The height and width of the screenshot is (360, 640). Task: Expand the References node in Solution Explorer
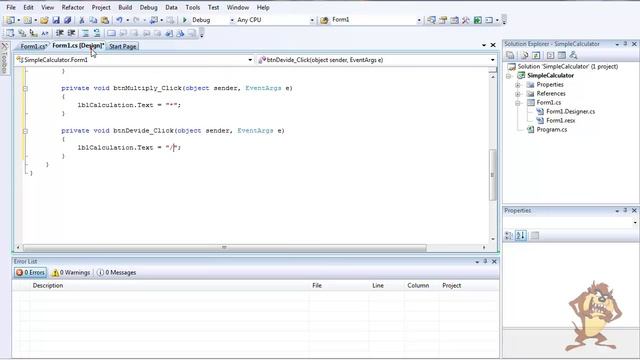(518, 94)
